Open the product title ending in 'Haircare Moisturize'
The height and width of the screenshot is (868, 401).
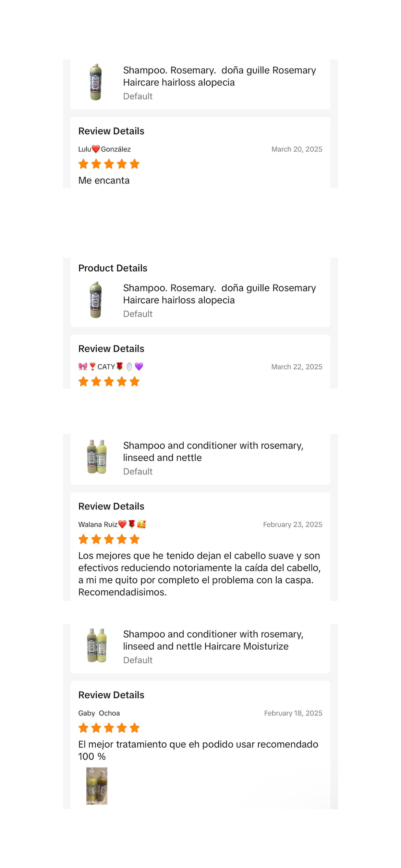[x=213, y=640]
